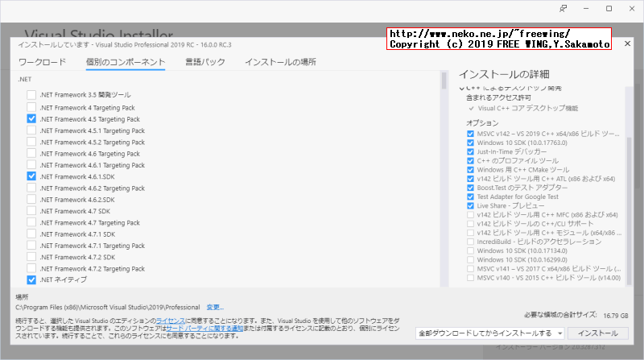Image resolution: width=644 pixels, height=360 pixels.
Task: Enable v142 C++ MFC option
Action: pos(470,214)
